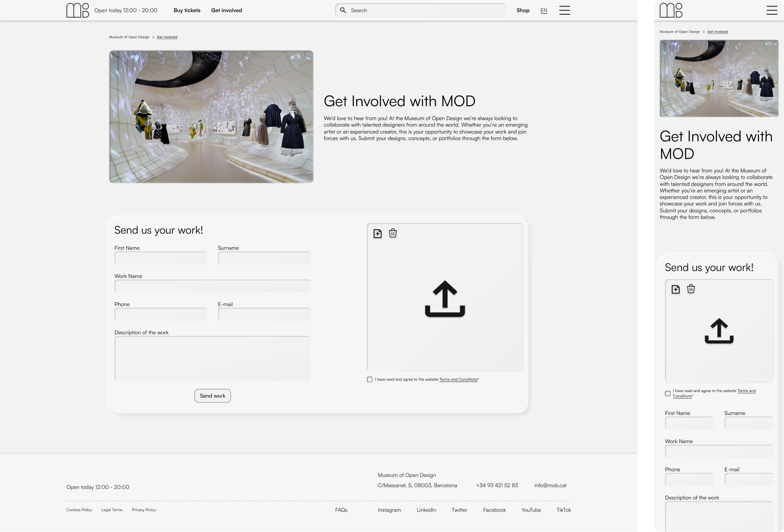Open the Terms and Conditions link in desktop form
Viewport: 784px width, 532px height.
coord(458,379)
